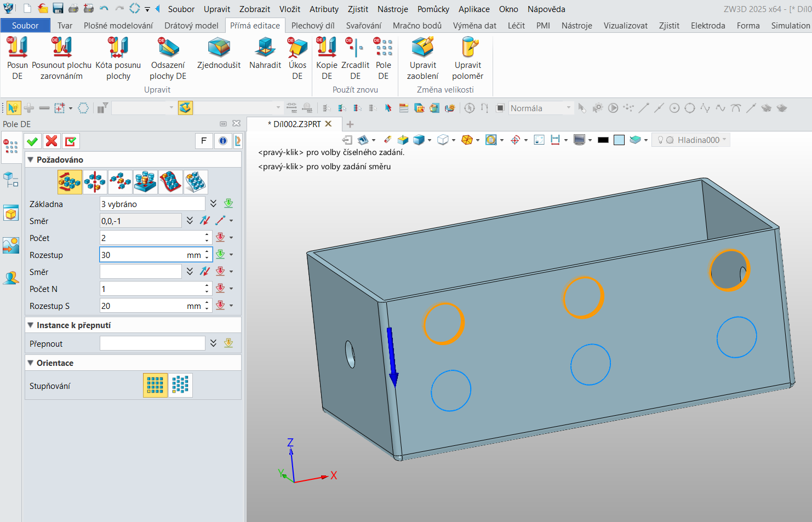Open the user roles sidebar tab
Image resolution: width=812 pixels, height=522 pixels.
point(11,278)
